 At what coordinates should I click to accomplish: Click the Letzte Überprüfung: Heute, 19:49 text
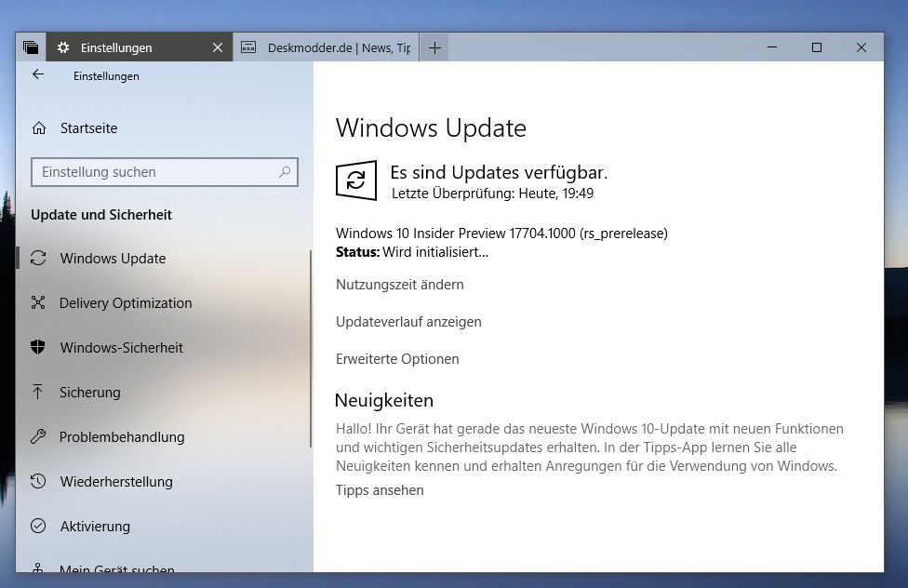tap(493, 193)
